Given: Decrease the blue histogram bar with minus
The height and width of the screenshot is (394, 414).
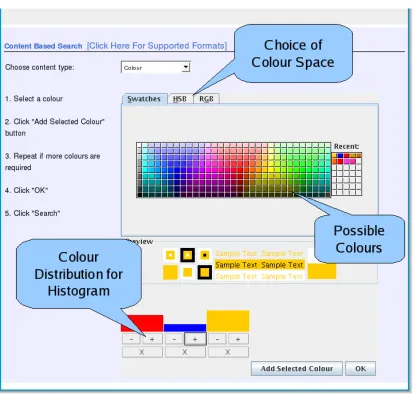Looking at the screenshot, I should coord(174,339).
